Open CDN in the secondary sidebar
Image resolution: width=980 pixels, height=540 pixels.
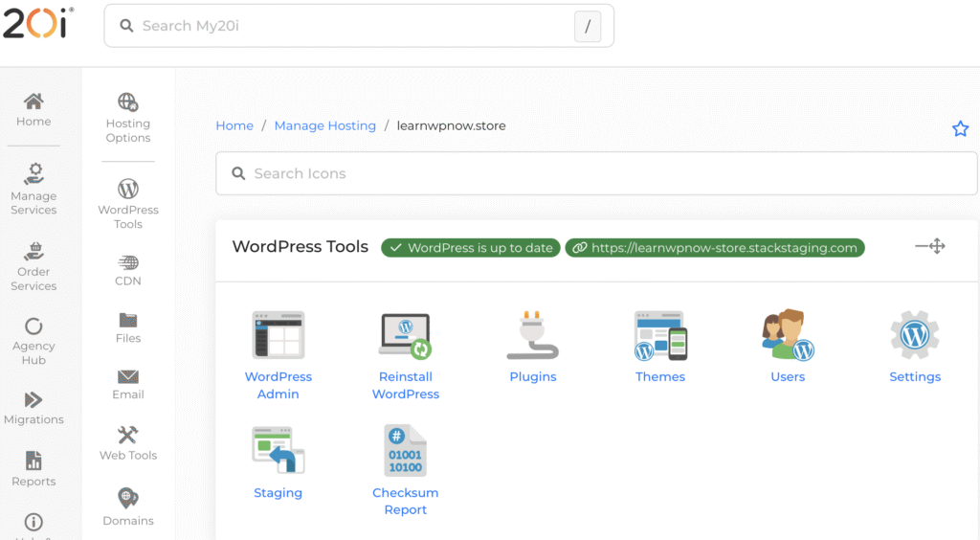pyautogui.click(x=128, y=269)
